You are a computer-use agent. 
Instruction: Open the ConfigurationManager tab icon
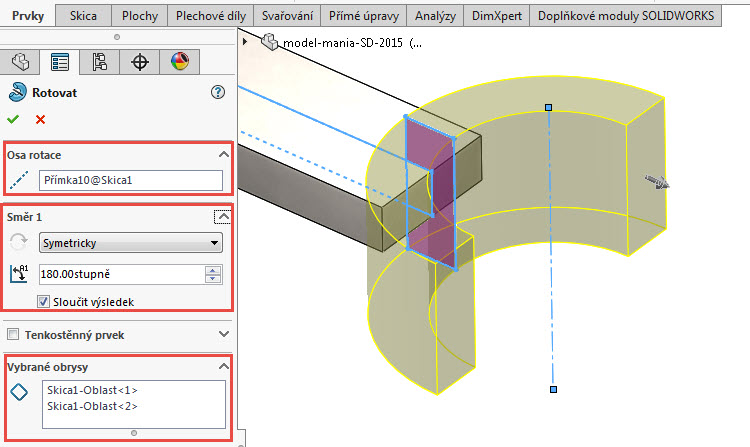pos(100,62)
